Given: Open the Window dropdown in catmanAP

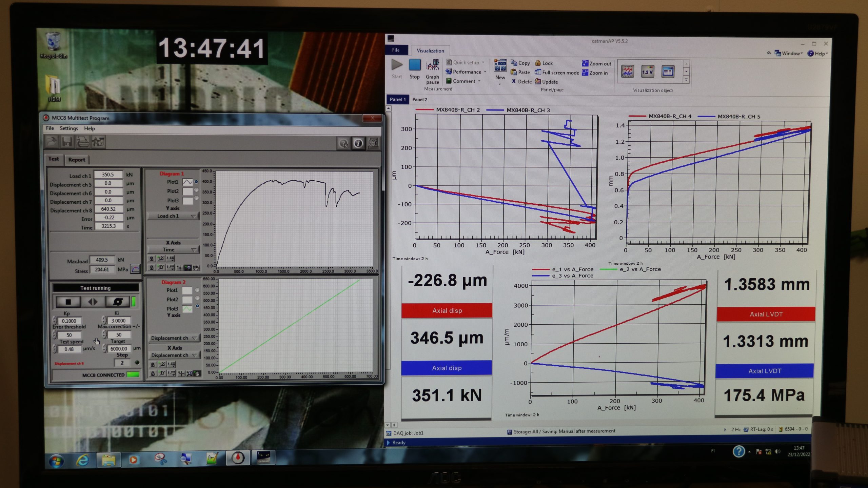Looking at the screenshot, I should point(789,54).
